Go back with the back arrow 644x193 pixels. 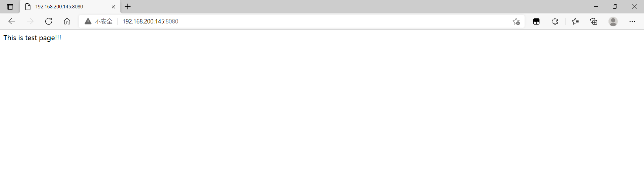point(12,21)
